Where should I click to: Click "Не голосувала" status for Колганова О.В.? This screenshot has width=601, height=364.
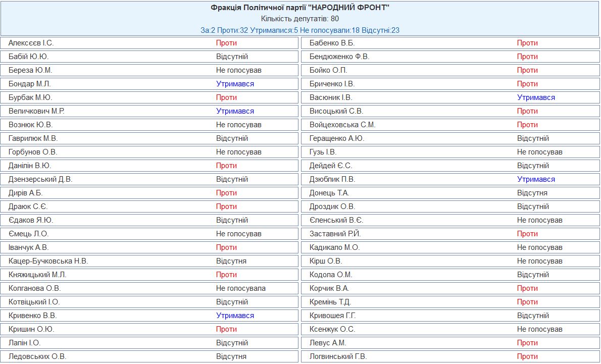pos(240,288)
